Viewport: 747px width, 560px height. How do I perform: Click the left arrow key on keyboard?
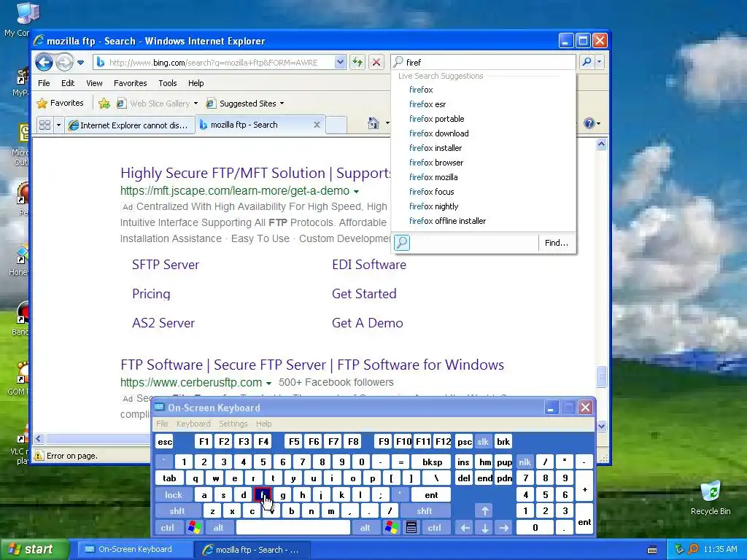[x=465, y=528]
